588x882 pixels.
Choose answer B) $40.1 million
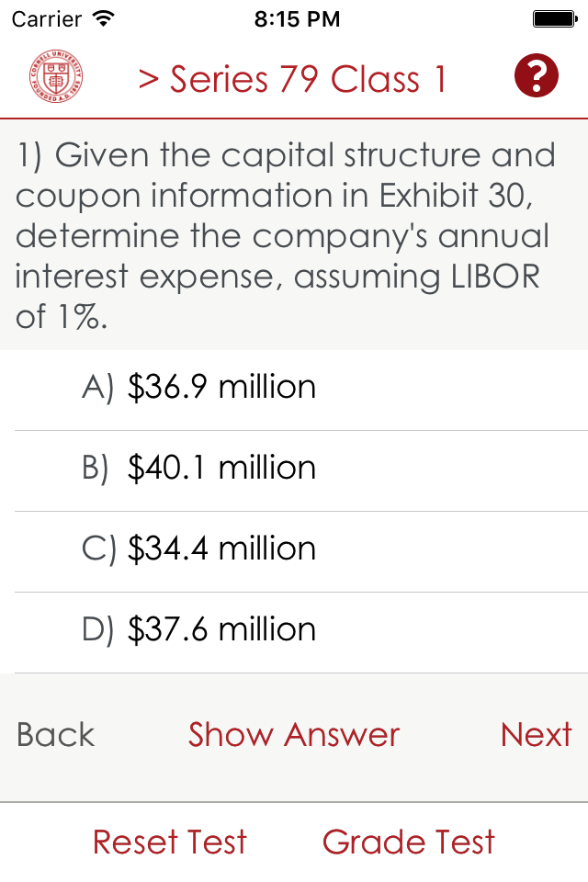coord(221,469)
